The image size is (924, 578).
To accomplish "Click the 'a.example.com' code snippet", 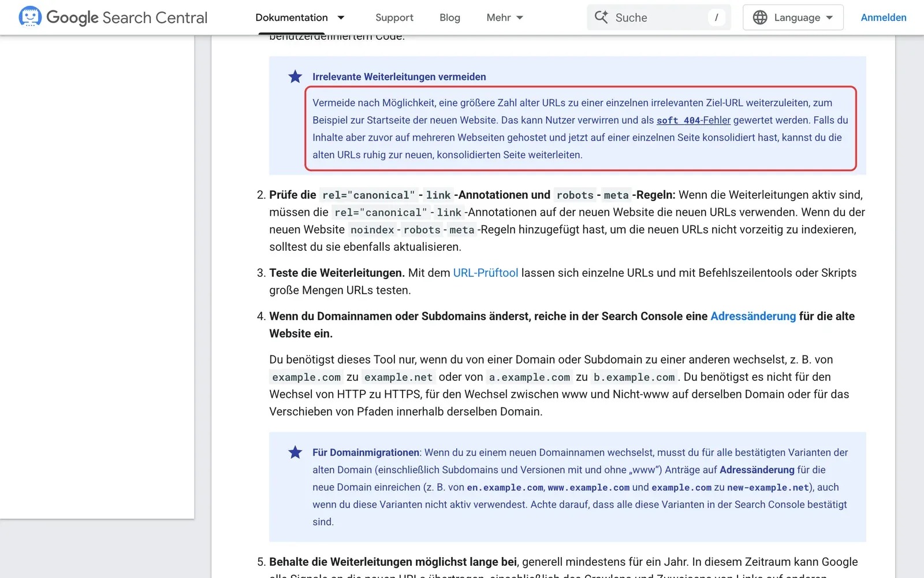I will point(530,377).
